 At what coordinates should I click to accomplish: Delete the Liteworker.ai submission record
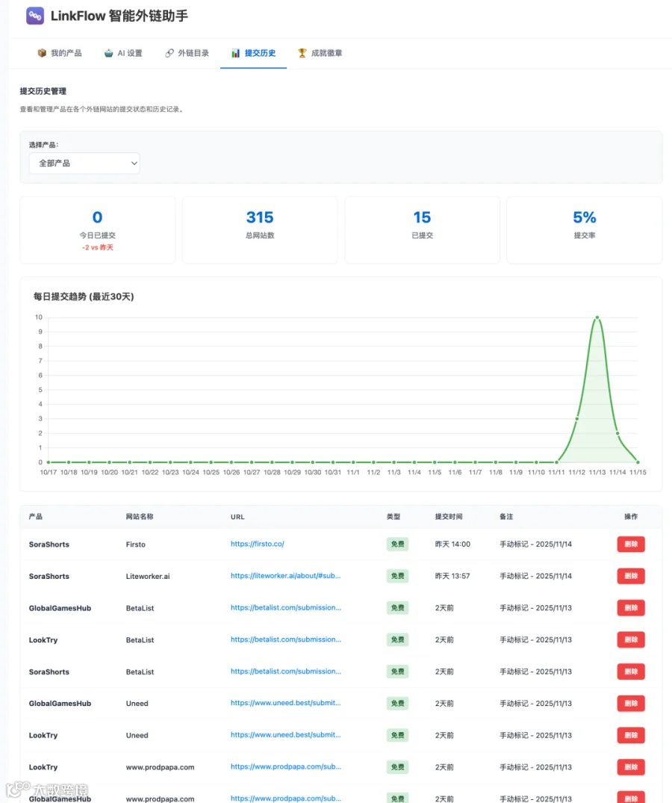(630, 576)
